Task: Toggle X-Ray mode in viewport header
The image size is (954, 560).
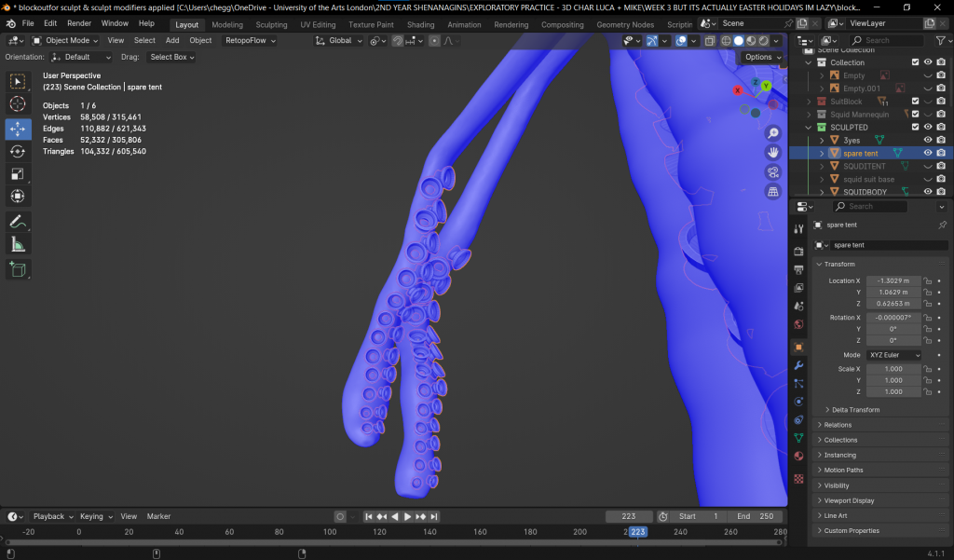Action: coord(709,41)
